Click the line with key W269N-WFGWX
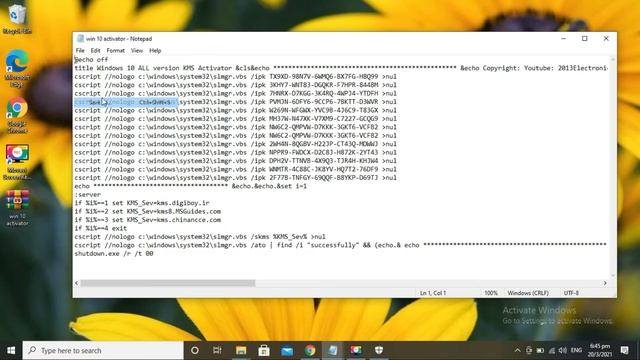The height and width of the screenshot is (360, 640). point(235,110)
